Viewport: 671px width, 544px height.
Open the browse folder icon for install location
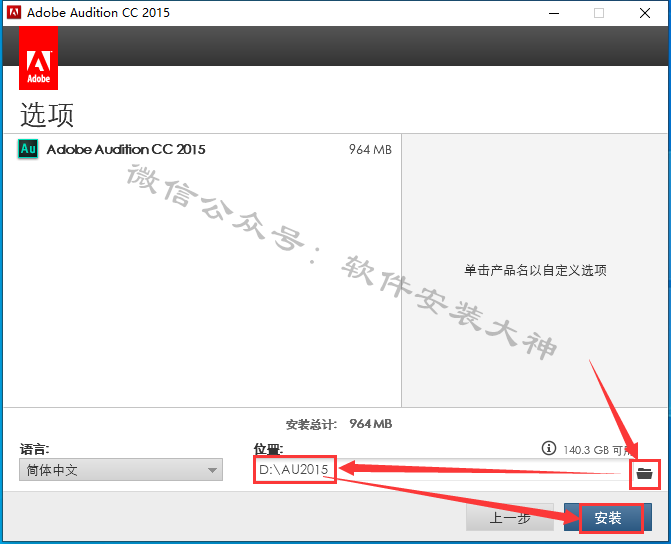(644, 473)
